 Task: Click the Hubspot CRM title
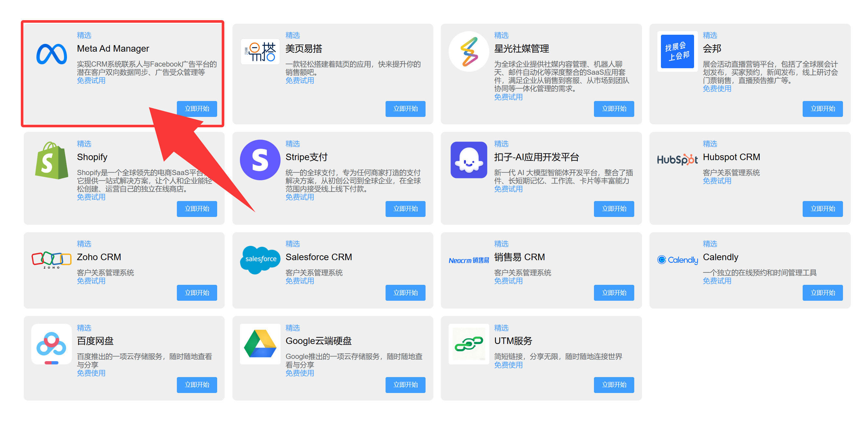[731, 157]
